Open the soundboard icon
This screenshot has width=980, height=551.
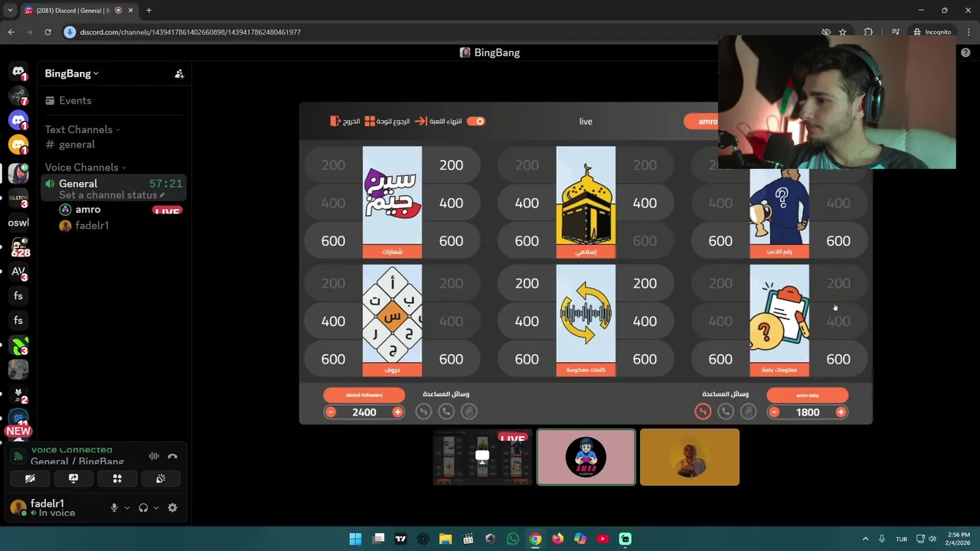(161, 478)
